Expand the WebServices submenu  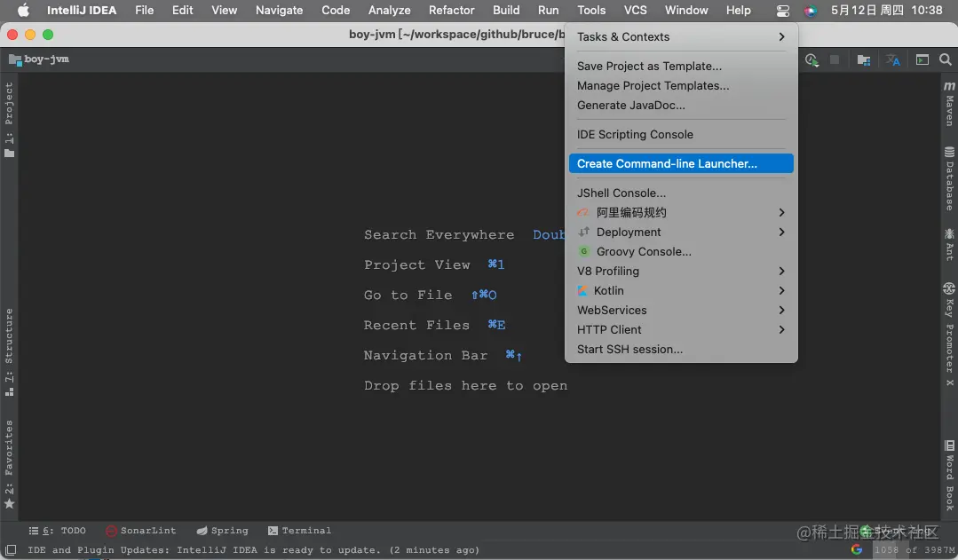pyautogui.click(x=681, y=311)
